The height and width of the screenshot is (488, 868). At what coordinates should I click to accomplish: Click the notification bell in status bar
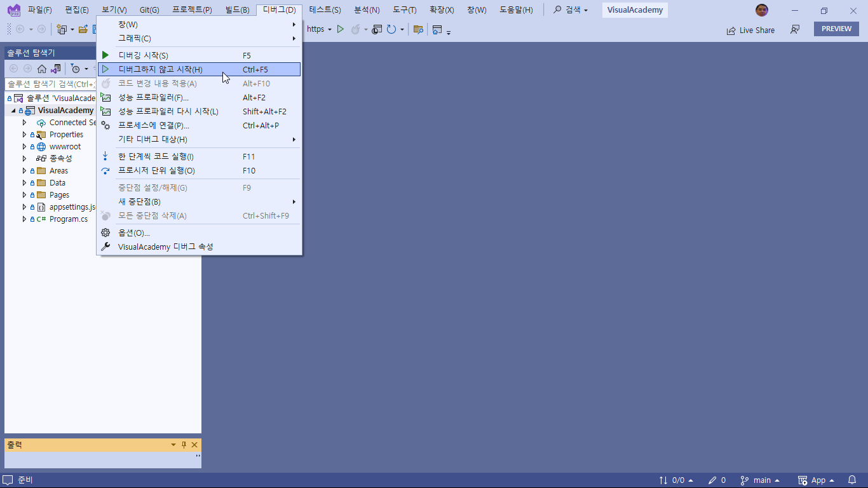pyautogui.click(x=852, y=480)
